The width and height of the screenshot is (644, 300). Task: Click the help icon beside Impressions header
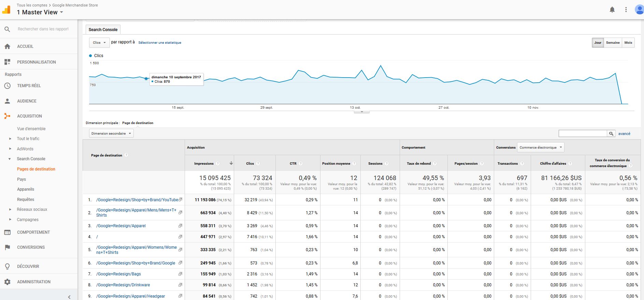218,164
